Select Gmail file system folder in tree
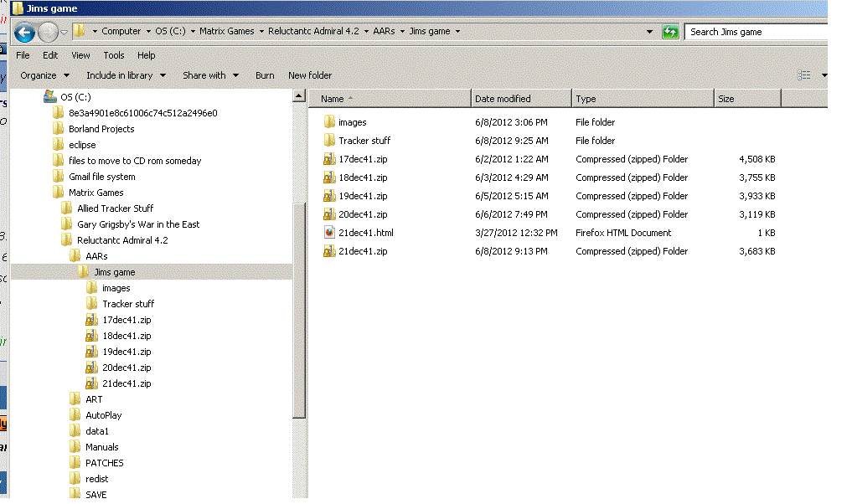The image size is (852, 504). pos(101,177)
